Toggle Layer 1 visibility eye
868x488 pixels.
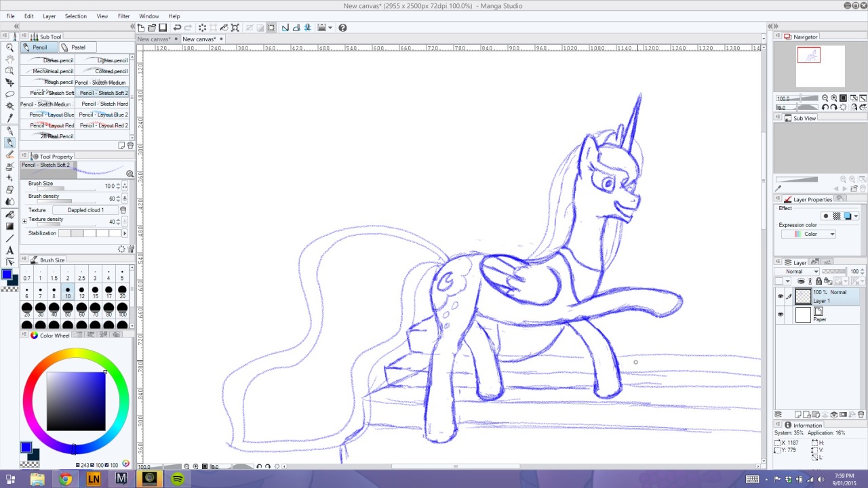(781, 296)
